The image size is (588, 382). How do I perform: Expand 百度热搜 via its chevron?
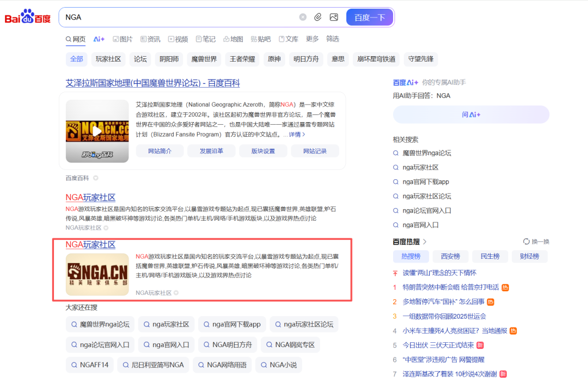(425, 241)
